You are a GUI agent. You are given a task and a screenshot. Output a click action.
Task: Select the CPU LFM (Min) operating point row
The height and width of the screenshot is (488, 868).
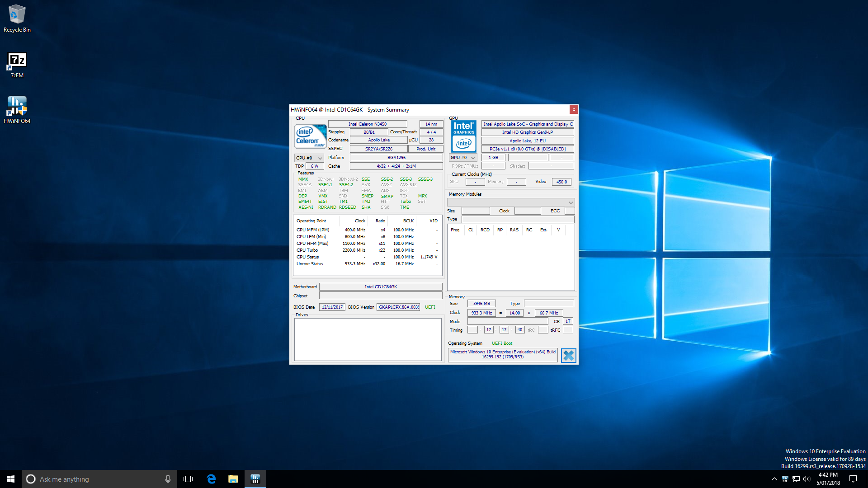click(368, 237)
